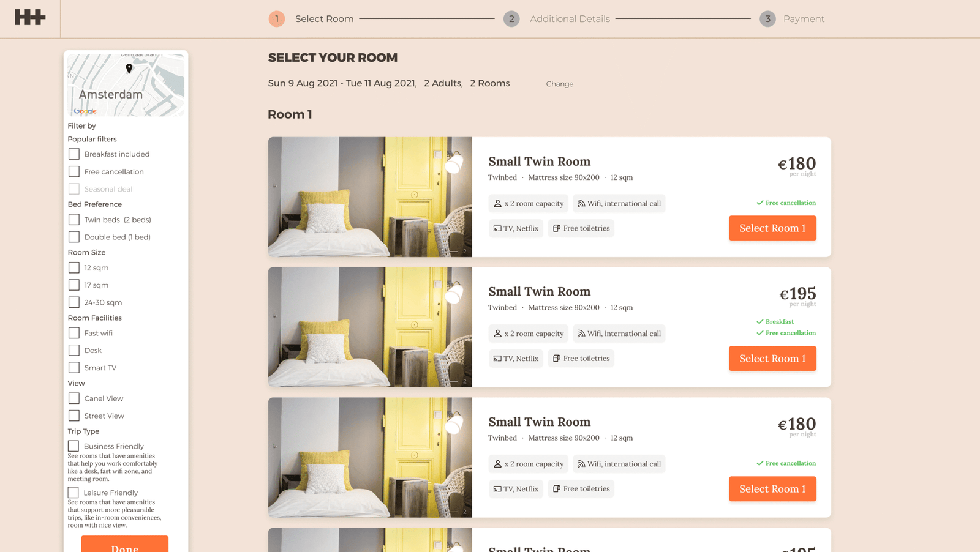Click the Free toiletries icon

[x=557, y=228]
